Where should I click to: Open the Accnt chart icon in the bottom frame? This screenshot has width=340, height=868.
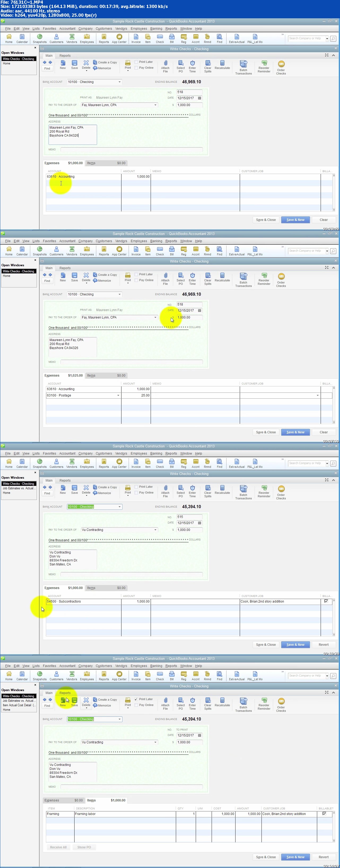pos(195,676)
